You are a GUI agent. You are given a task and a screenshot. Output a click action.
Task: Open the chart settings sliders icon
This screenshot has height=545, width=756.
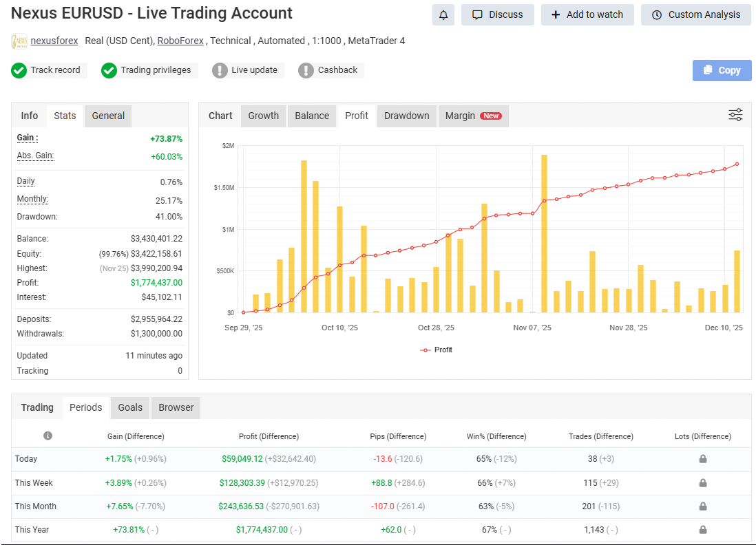tap(735, 115)
